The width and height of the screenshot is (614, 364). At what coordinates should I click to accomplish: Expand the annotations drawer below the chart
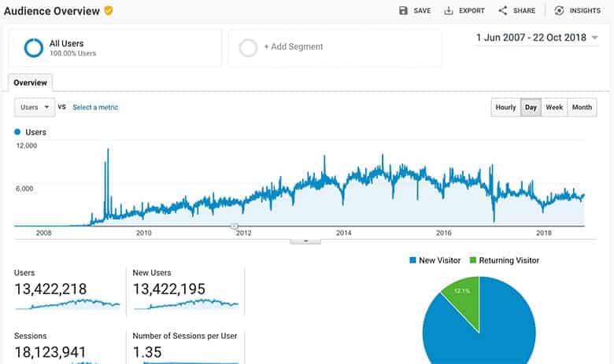305,241
